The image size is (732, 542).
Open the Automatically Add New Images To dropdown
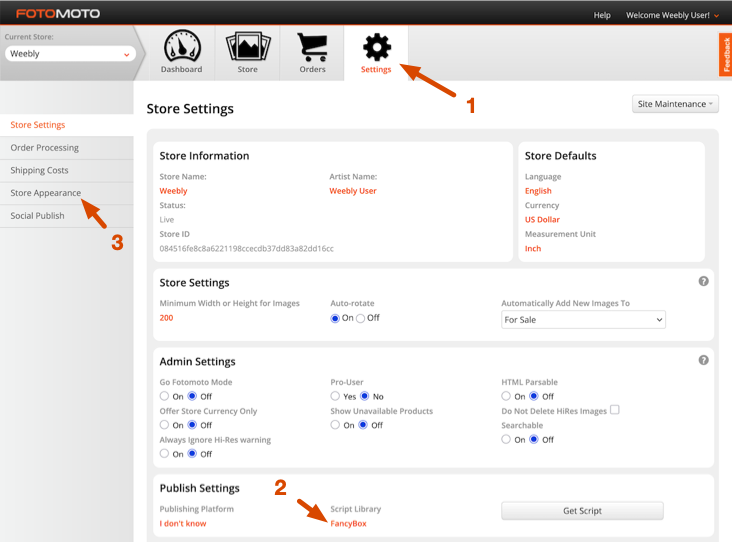point(583,320)
